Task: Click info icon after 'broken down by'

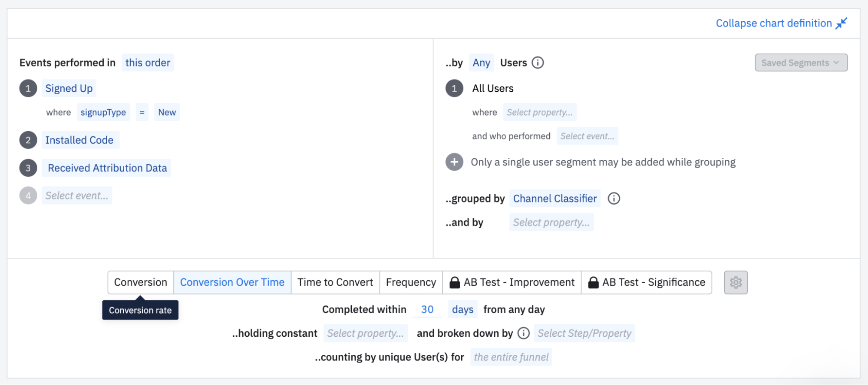Action: tap(524, 333)
